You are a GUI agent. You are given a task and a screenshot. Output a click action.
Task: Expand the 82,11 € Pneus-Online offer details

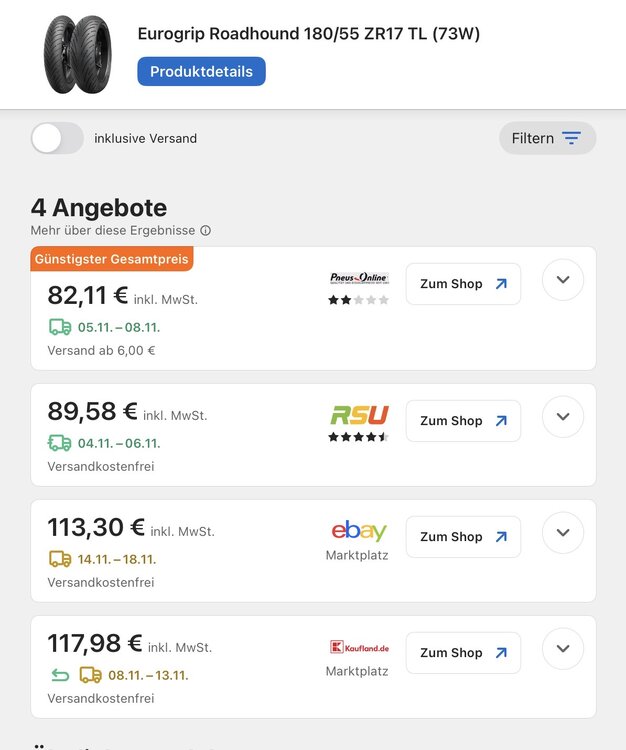[x=563, y=280]
